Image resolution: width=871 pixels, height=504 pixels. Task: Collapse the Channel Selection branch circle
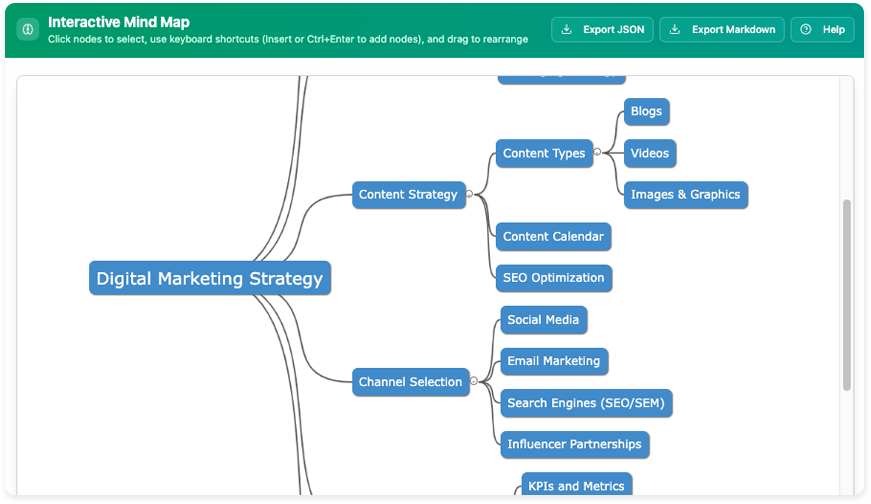tap(474, 381)
